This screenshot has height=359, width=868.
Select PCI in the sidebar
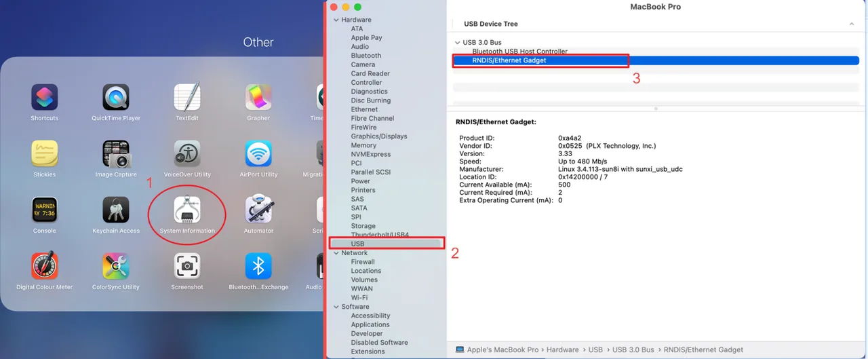[x=356, y=163]
